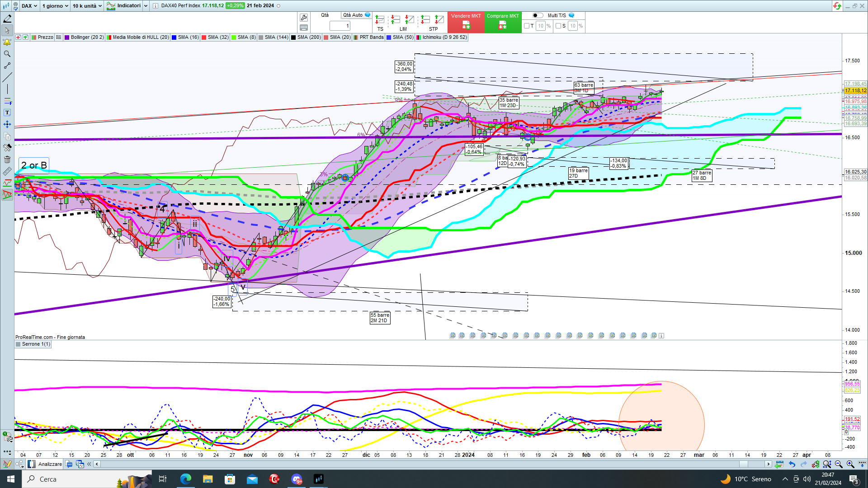The width and height of the screenshot is (868, 488).
Task: Open the 1 giorno timeframe dropdown
Action: (x=55, y=6)
